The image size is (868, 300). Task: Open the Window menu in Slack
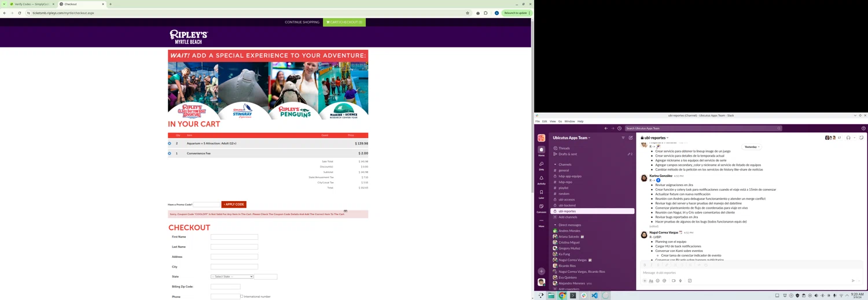[x=570, y=121]
